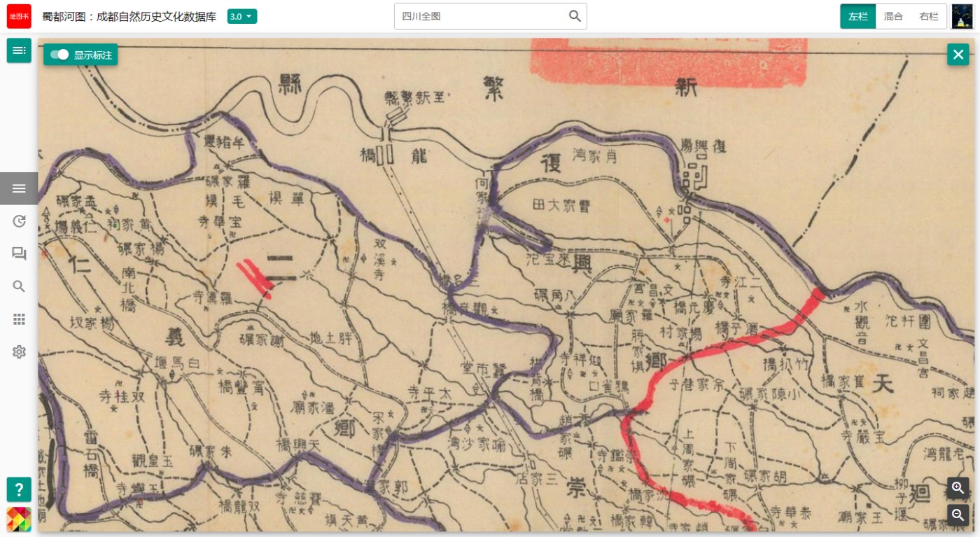
Task: Open the comments chat icon
Action: pos(19,253)
